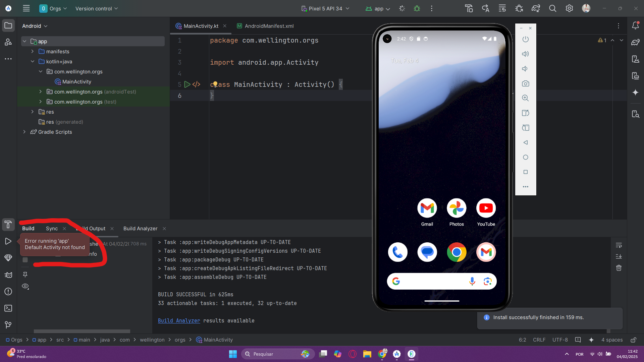Open Chrome app on emulator home screen
This screenshot has width=644, height=362.
click(x=457, y=252)
